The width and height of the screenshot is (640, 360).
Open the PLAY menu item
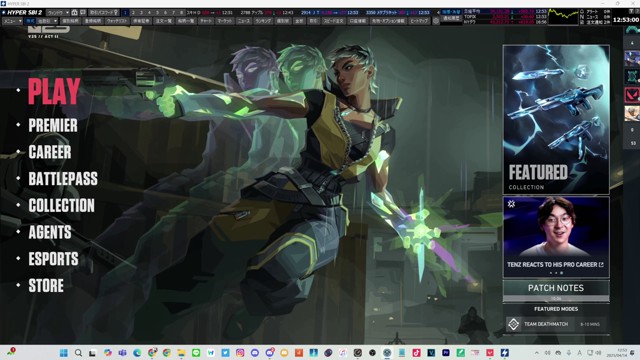(x=54, y=91)
